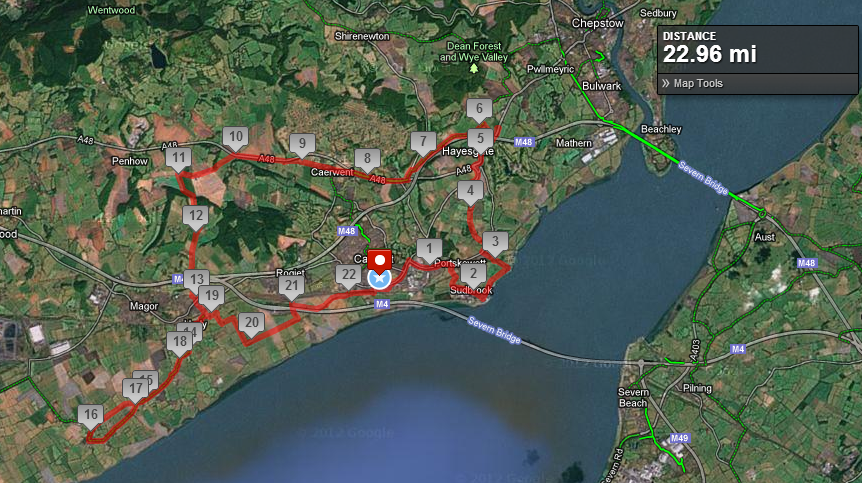Screen dimensions: 862x483
Task: Click the mile 8 marker near Caerwent
Action: point(367,160)
